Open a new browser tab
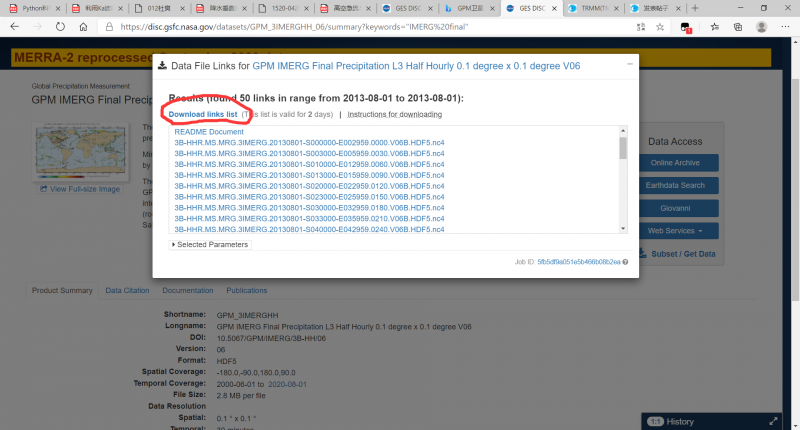Viewport: 800px width, 430px height. tap(695, 8)
